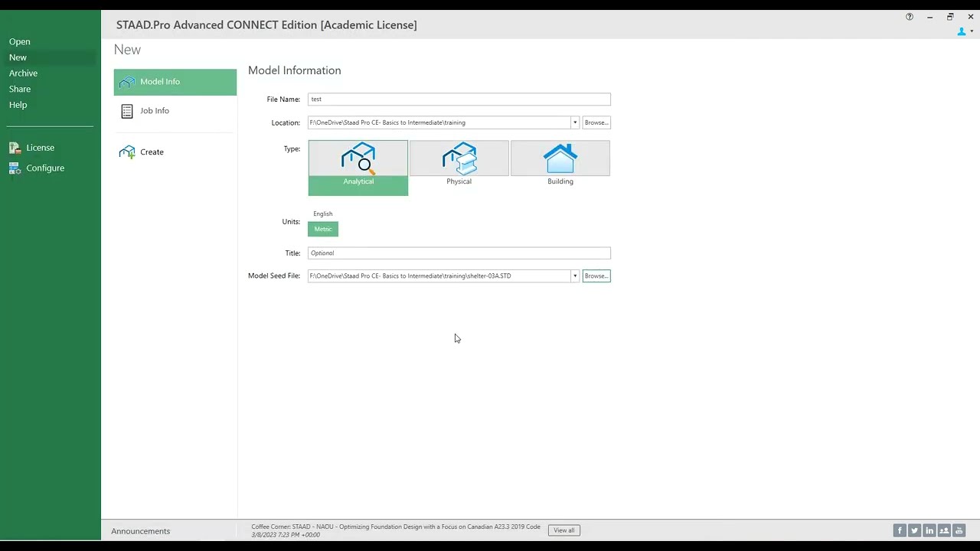This screenshot has height=551, width=980.
Task: Restore down the STAAD.Pro window
Action: click(950, 17)
